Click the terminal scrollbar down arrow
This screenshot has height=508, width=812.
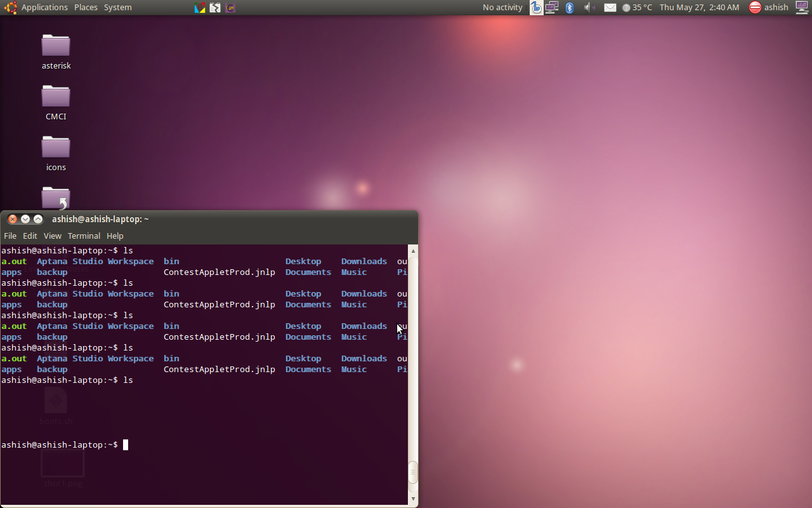413,499
